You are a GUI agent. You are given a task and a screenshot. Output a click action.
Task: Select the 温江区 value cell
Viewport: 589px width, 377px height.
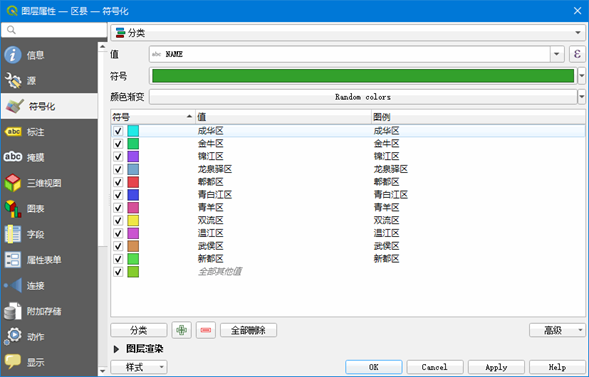click(210, 234)
